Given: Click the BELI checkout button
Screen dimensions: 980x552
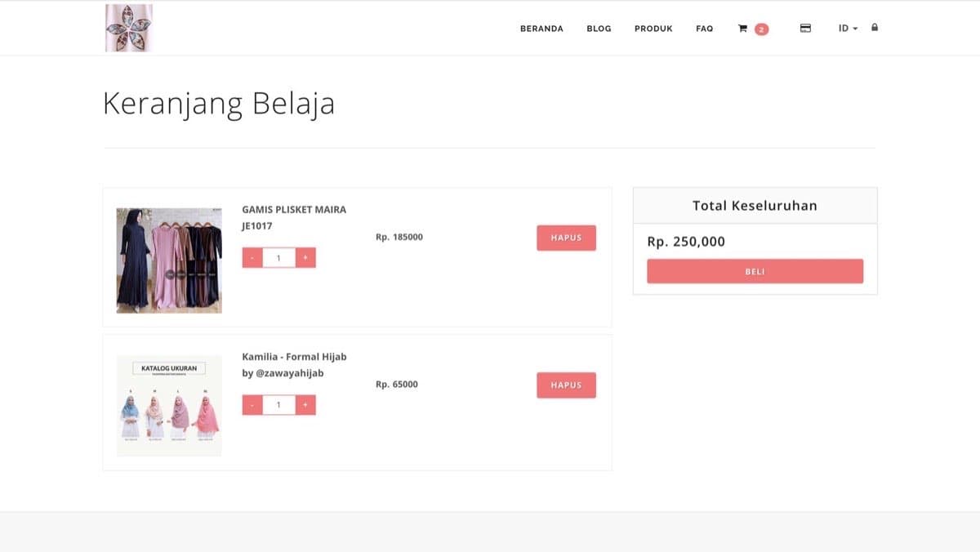Looking at the screenshot, I should tap(755, 271).
